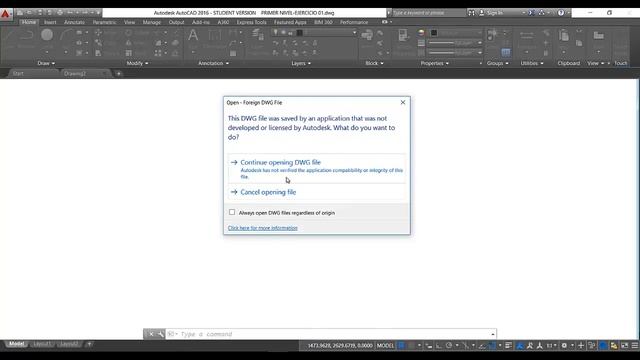Expand the Annotation panel
The width and height of the screenshot is (640, 360).
(x=213, y=63)
